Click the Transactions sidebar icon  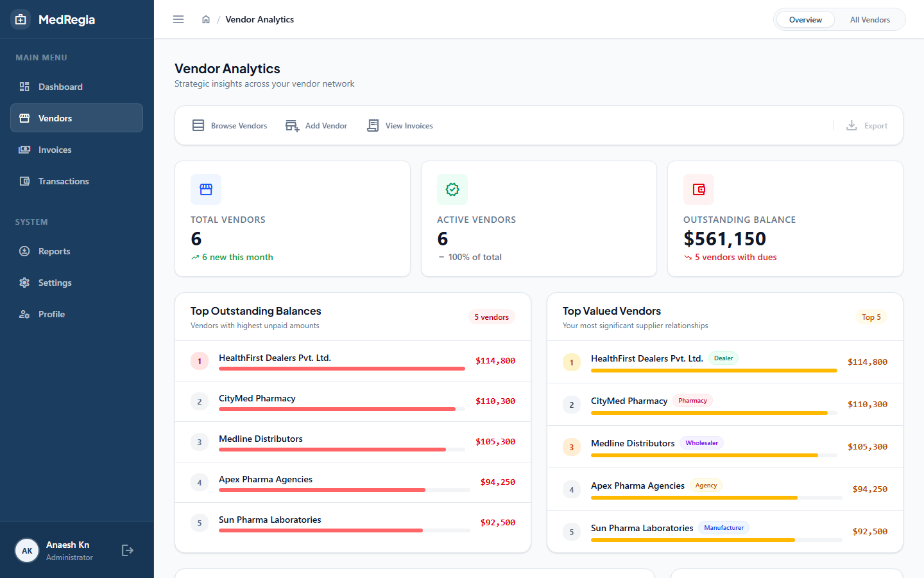tap(24, 181)
